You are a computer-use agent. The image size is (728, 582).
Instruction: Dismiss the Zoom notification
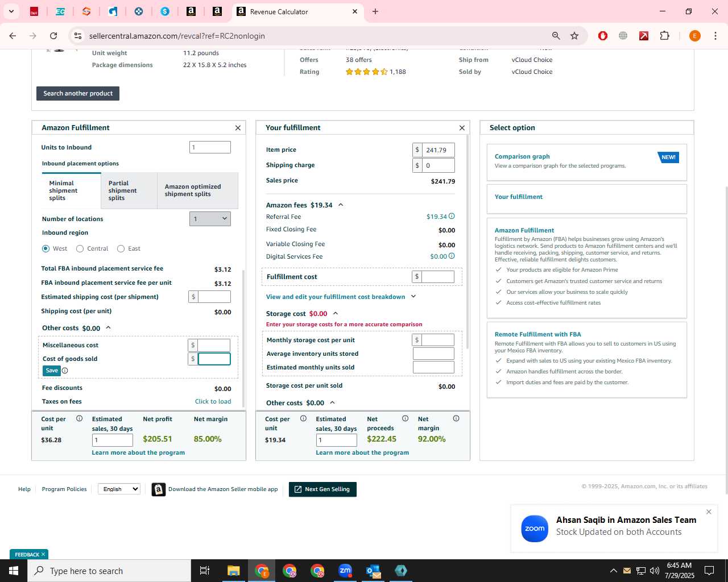(x=709, y=512)
